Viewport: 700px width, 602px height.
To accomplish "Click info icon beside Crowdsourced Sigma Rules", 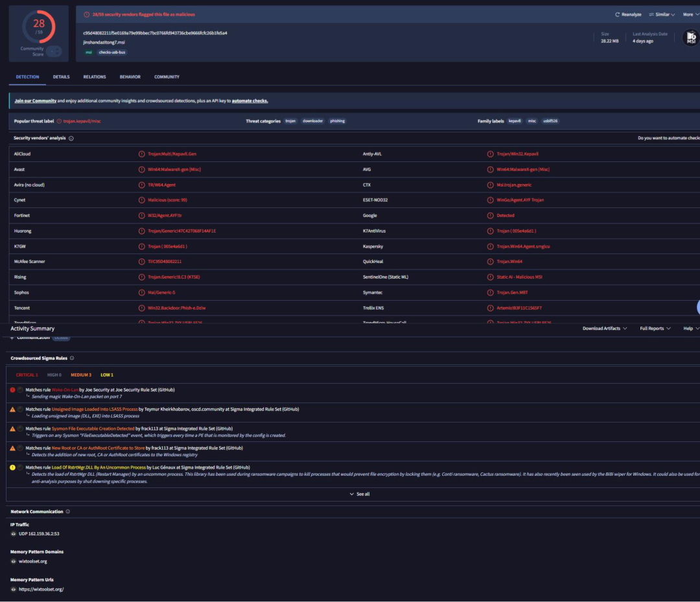I will (72, 358).
